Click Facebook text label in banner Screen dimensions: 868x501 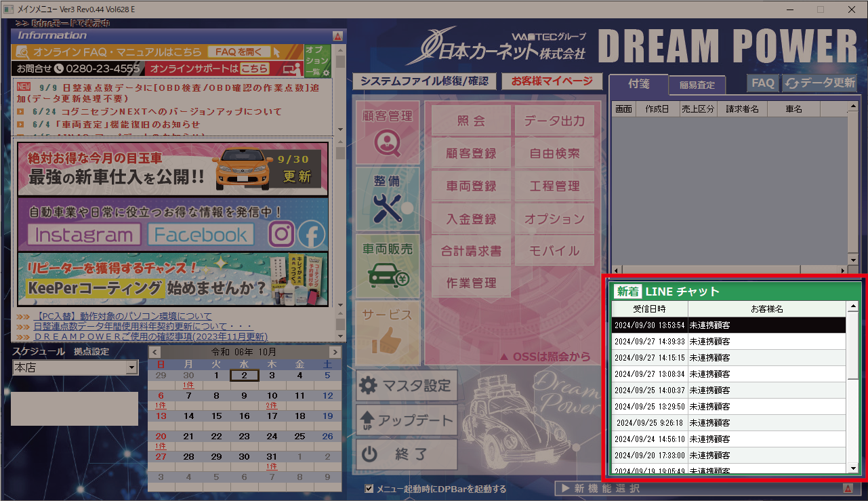(x=201, y=235)
